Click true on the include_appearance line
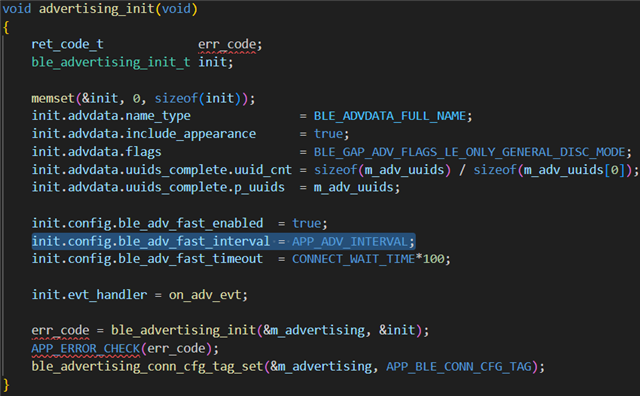The height and width of the screenshot is (396, 640). 328,134
